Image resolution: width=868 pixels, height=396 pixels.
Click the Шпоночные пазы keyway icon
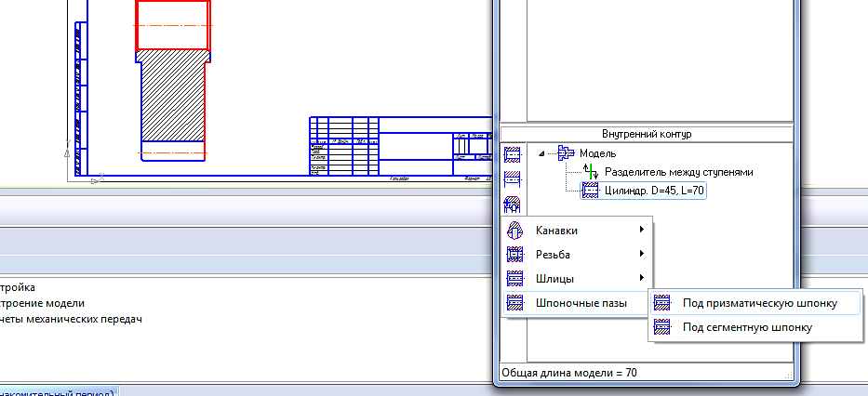[515, 303]
